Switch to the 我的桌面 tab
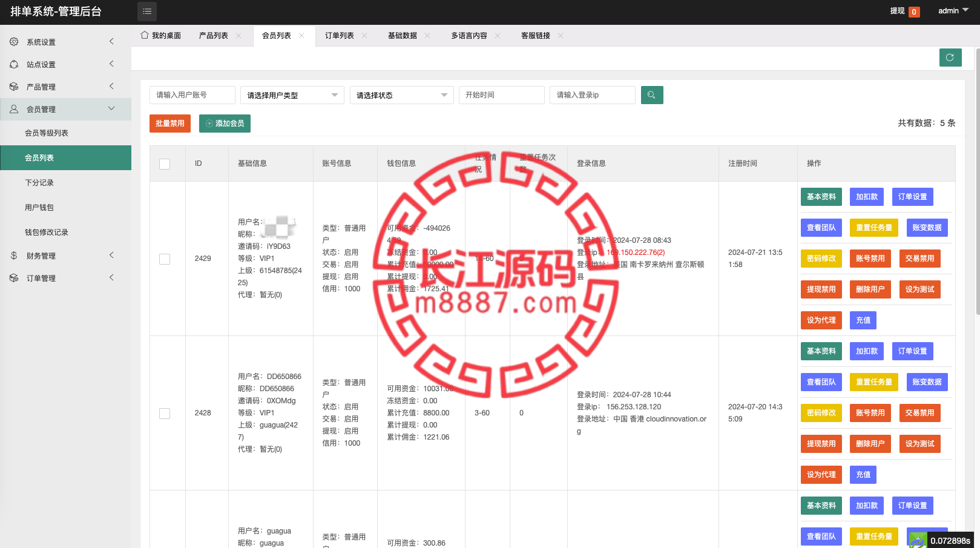This screenshot has height=548, width=980. coord(161,36)
